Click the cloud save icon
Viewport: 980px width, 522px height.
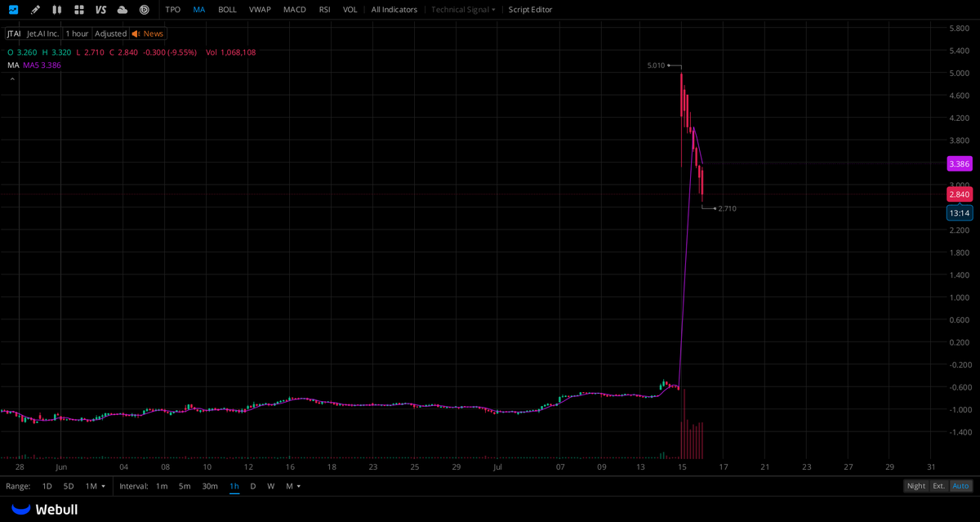coord(122,10)
